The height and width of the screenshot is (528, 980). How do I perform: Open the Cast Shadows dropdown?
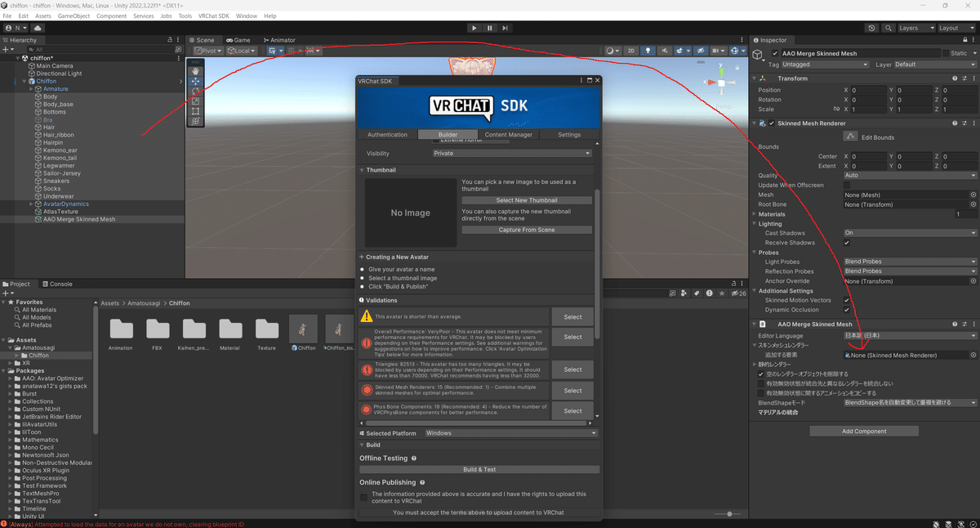[910, 233]
